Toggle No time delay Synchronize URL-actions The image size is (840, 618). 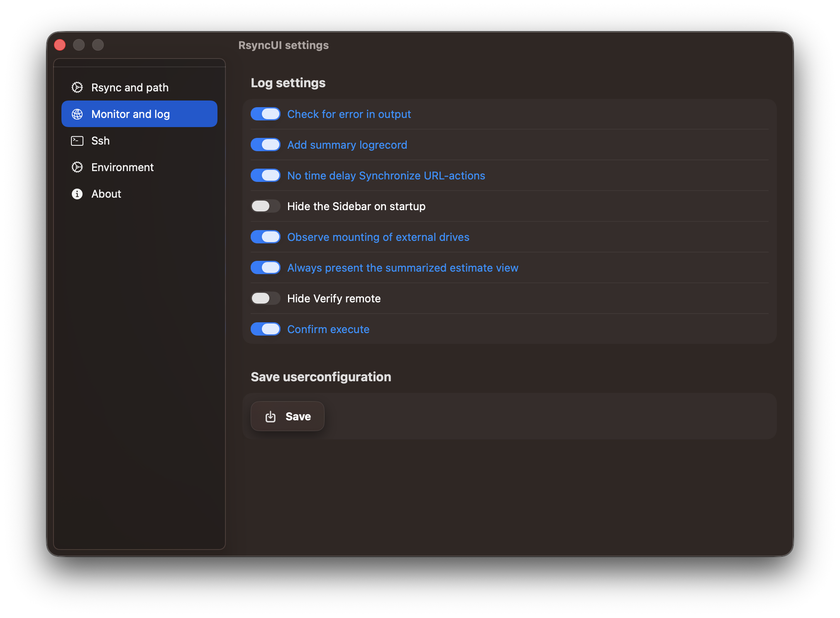tap(266, 176)
